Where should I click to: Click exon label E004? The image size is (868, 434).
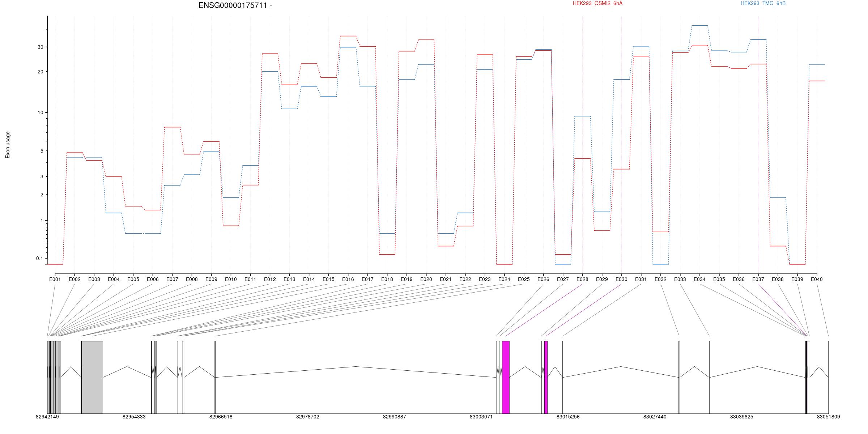pyautogui.click(x=114, y=279)
